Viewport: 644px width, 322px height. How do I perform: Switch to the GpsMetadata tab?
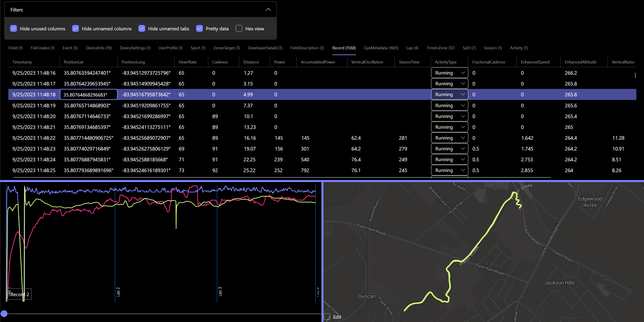(380, 48)
